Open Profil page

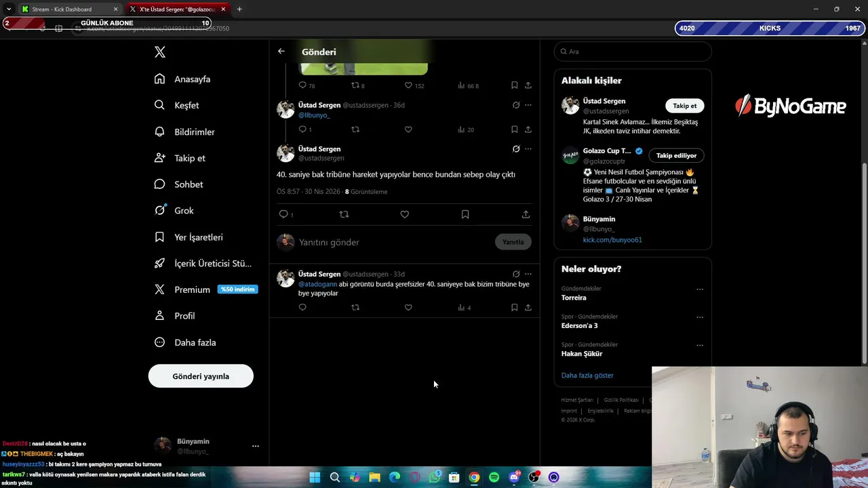click(x=174, y=316)
